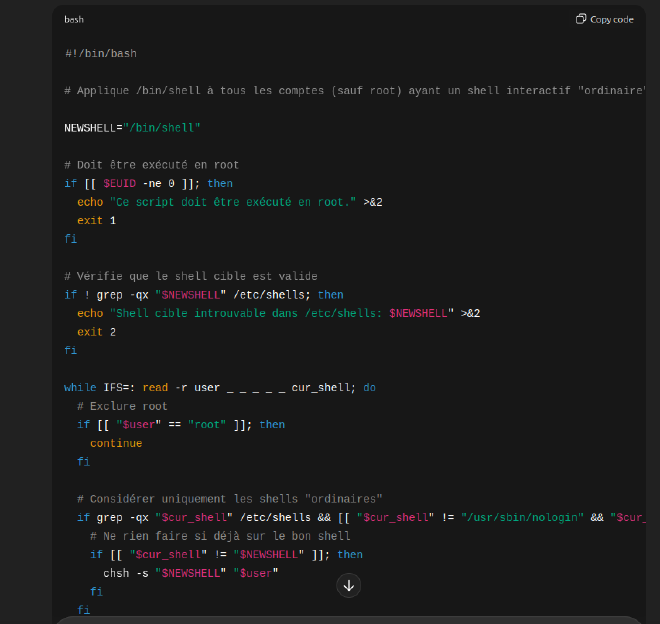The height and width of the screenshot is (624, 660).
Task: Click the comment "Ne rien faire si déjà sur le bon shell"
Action: point(220,536)
